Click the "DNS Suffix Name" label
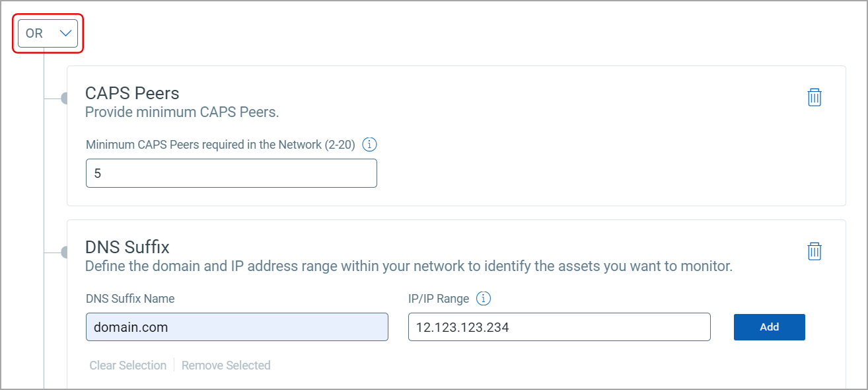 point(130,299)
